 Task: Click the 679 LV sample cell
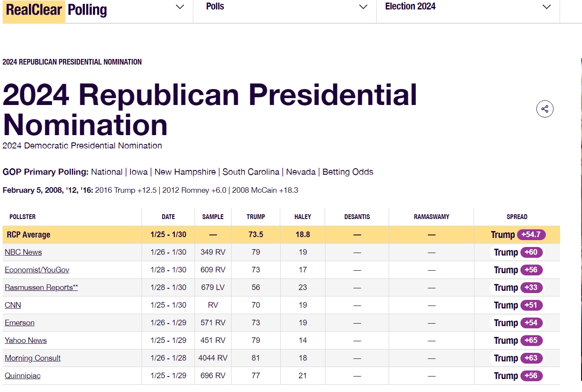click(213, 287)
